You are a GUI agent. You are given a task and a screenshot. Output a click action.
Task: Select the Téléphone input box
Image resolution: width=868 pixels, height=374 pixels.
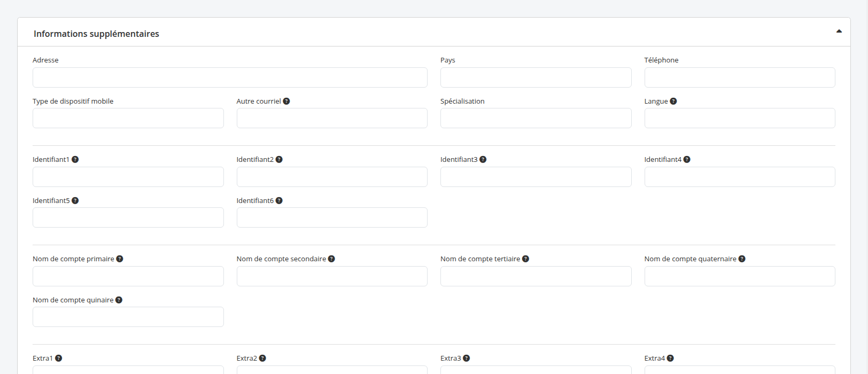click(740, 77)
